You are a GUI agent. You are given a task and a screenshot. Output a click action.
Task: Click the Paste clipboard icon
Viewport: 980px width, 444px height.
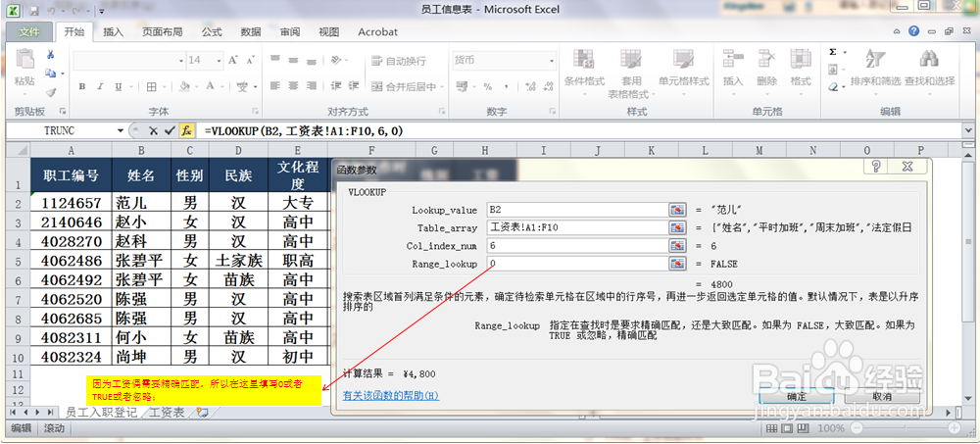click(x=24, y=59)
